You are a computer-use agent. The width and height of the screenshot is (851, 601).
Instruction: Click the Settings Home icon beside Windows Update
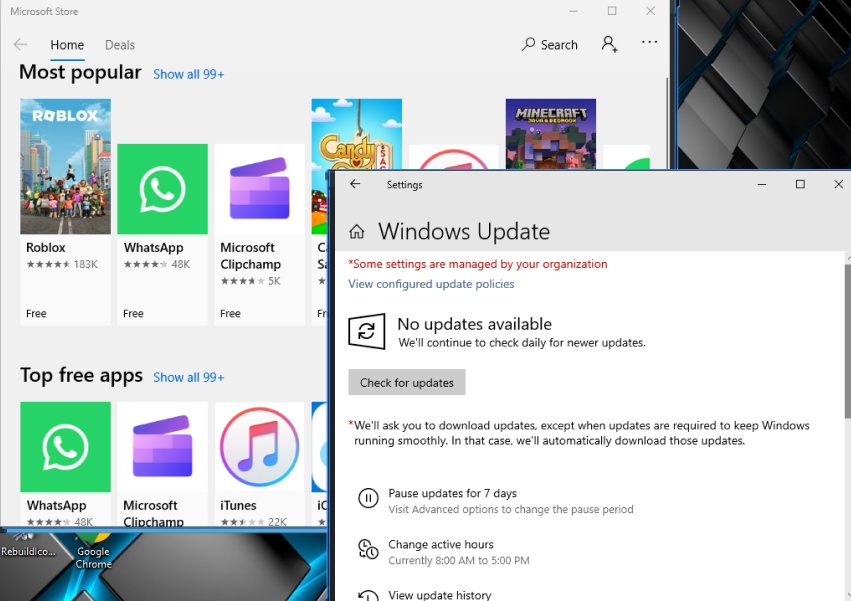point(357,232)
